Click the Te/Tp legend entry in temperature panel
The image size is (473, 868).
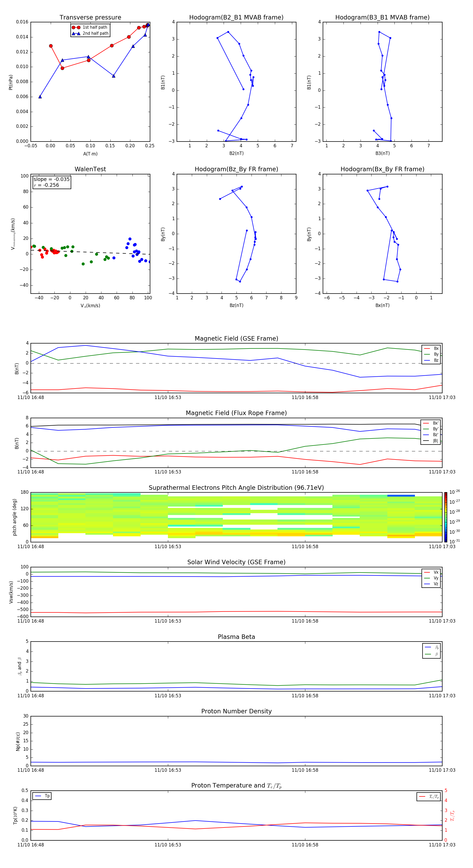tap(429, 796)
